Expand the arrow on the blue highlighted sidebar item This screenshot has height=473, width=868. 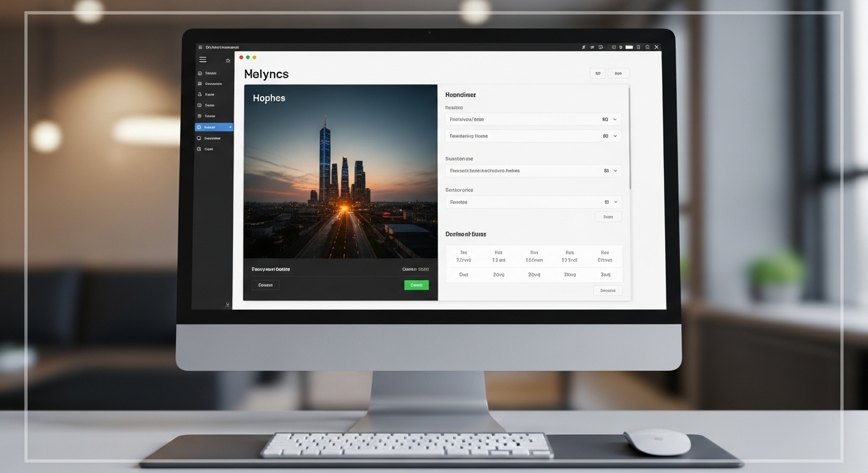point(230,127)
